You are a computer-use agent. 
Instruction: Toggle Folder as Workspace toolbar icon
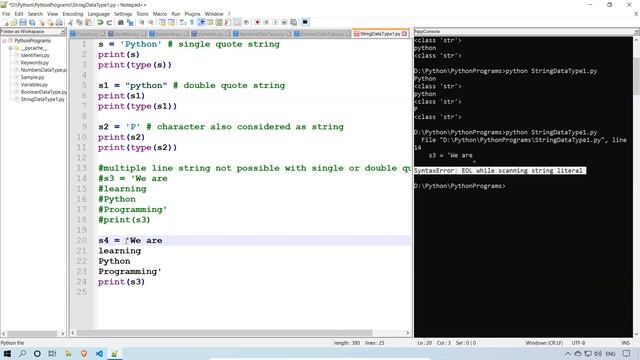coord(237,22)
